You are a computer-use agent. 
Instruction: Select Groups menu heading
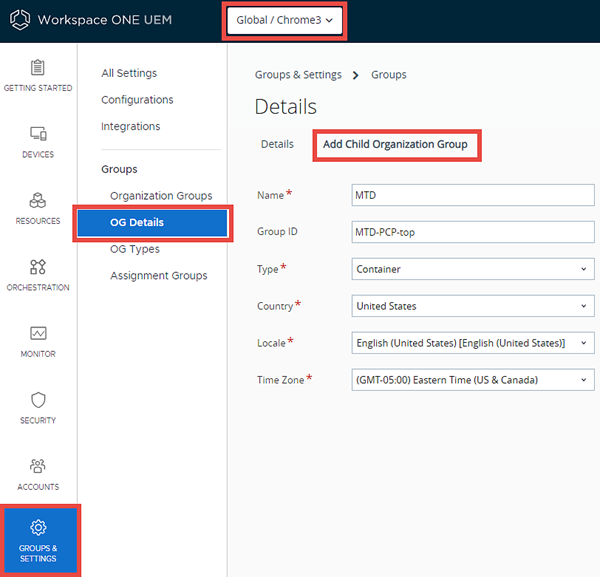tap(119, 169)
